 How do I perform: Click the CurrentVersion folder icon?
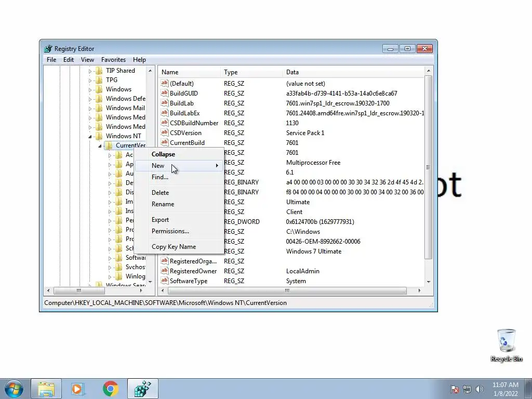(109, 145)
